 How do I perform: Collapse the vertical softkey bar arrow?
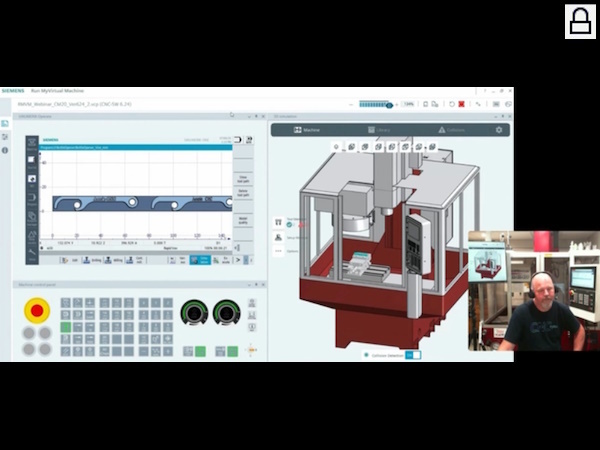pyautogui.click(x=237, y=248)
